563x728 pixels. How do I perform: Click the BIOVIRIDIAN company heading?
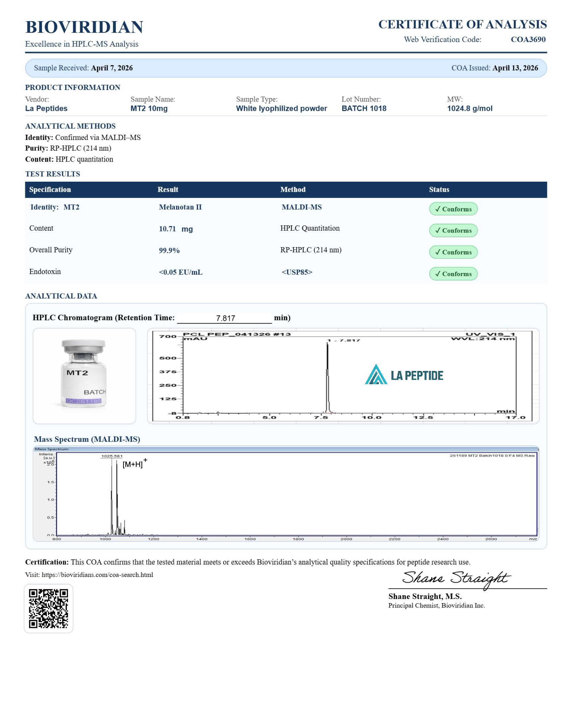coord(84,27)
